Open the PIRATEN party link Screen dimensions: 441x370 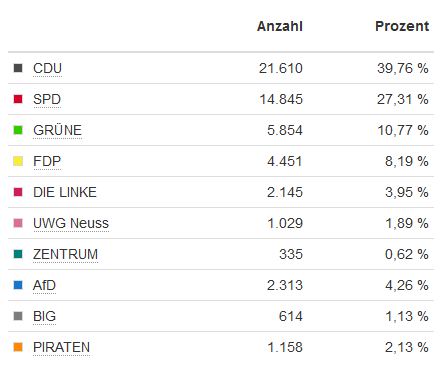[61, 348]
